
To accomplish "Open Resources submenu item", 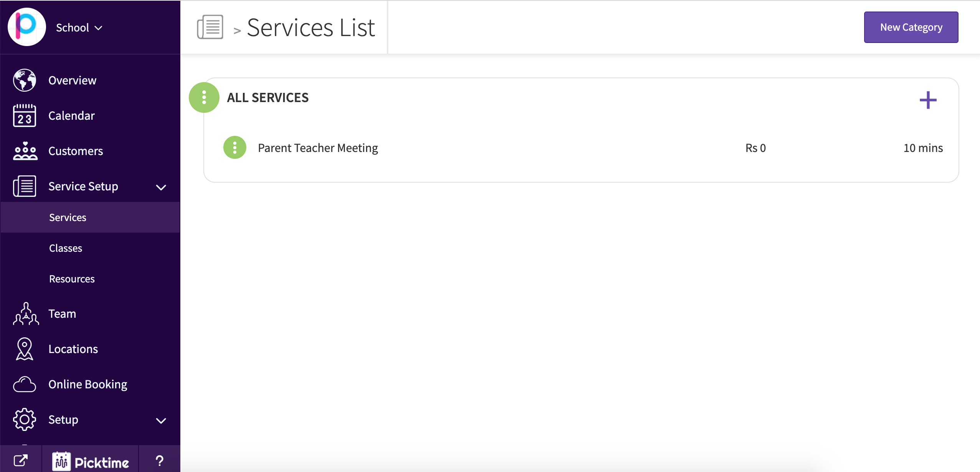I will pyautogui.click(x=72, y=279).
